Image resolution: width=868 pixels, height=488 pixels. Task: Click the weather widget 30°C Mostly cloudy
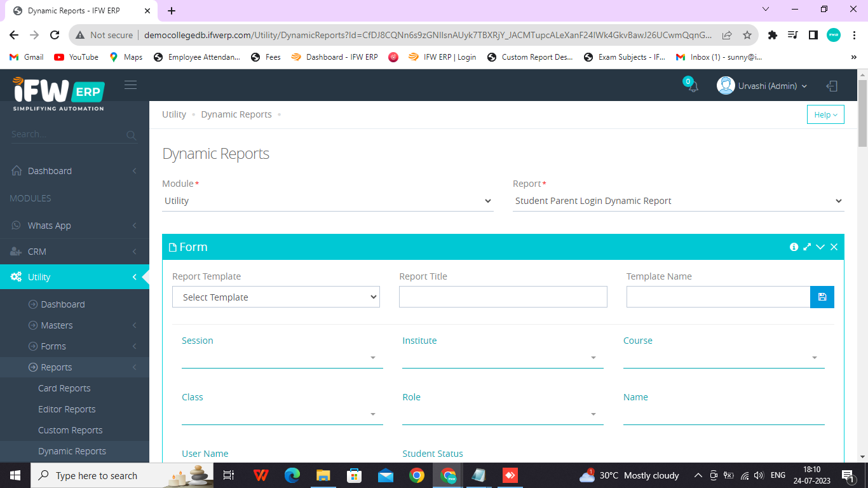click(x=629, y=475)
